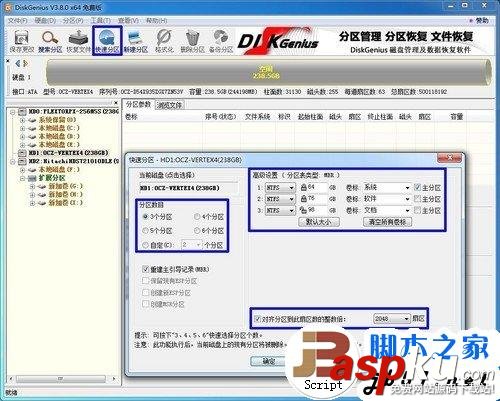Click the tree panel horizontal scrollbar
This screenshot has width=500, height=401.
(61, 379)
